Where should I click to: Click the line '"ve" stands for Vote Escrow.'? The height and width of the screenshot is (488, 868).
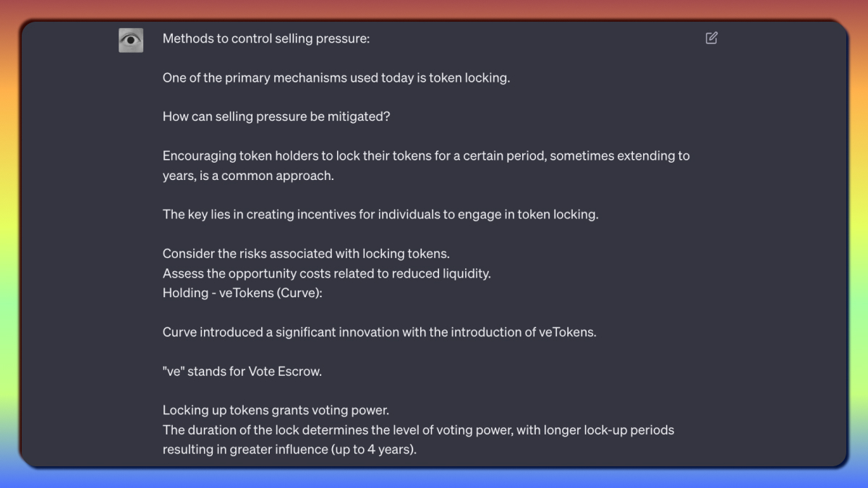tap(242, 371)
